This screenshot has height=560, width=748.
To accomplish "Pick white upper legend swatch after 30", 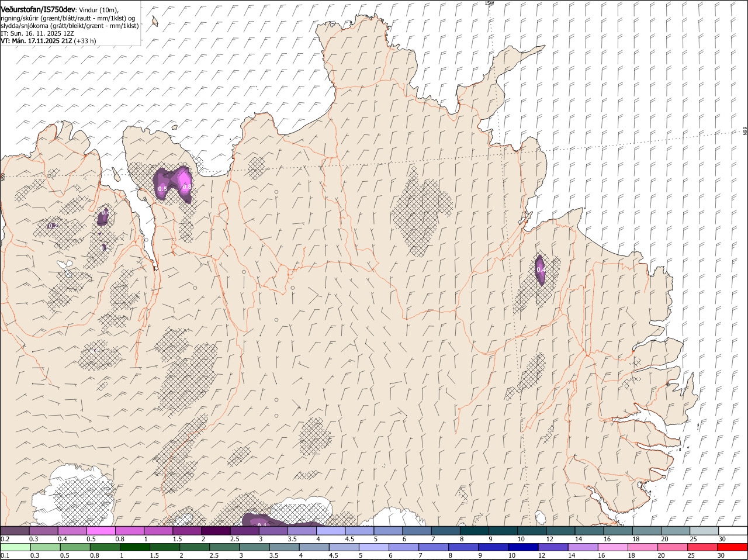I will 732,530.
